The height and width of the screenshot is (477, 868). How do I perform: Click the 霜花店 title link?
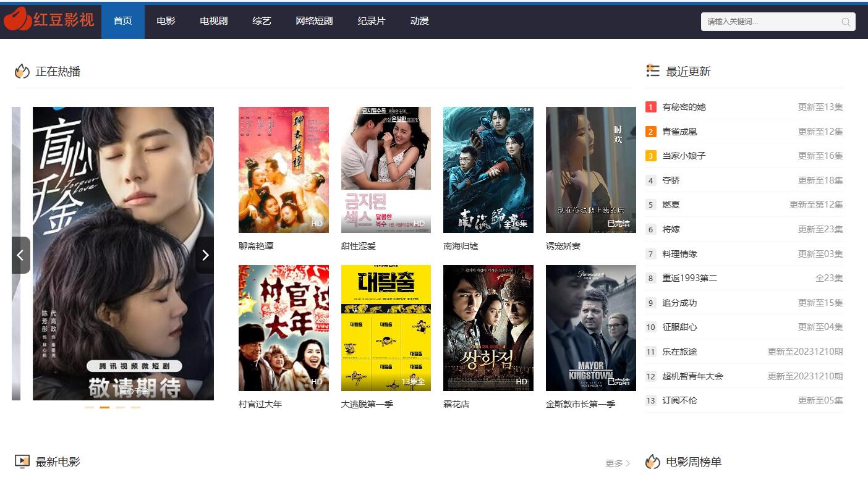[456, 404]
